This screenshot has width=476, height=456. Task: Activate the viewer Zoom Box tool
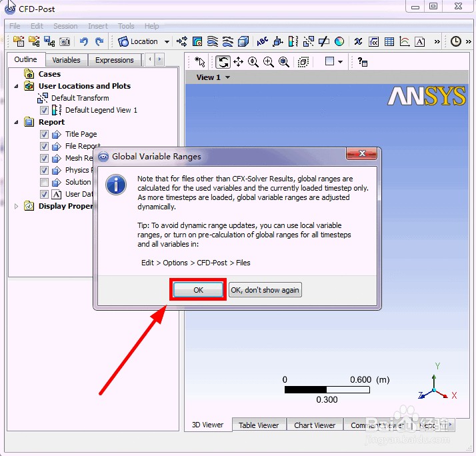click(269, 61)
